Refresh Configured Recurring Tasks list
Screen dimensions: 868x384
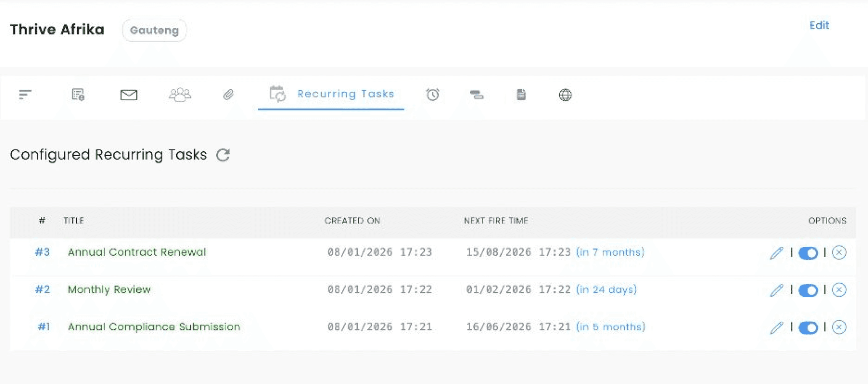click(223, 155)
